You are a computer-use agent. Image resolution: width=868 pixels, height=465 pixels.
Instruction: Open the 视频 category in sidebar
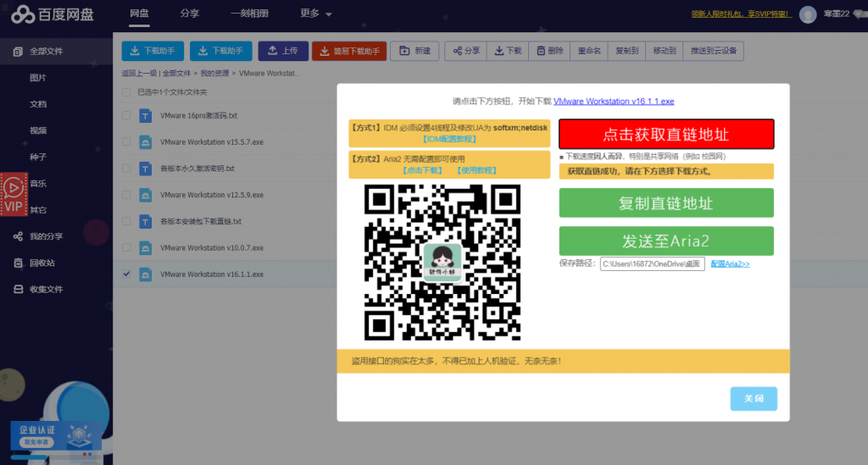coord(37,131)
